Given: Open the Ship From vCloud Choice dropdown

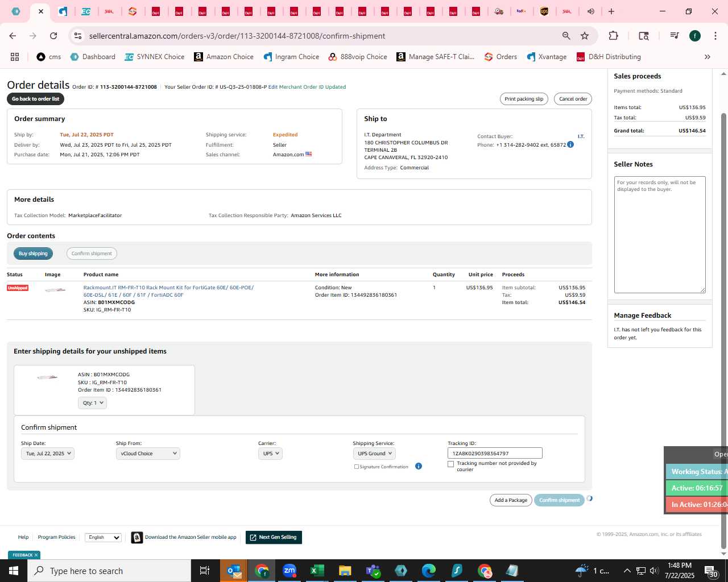Looking at the screenshot, I should (148, 454).
